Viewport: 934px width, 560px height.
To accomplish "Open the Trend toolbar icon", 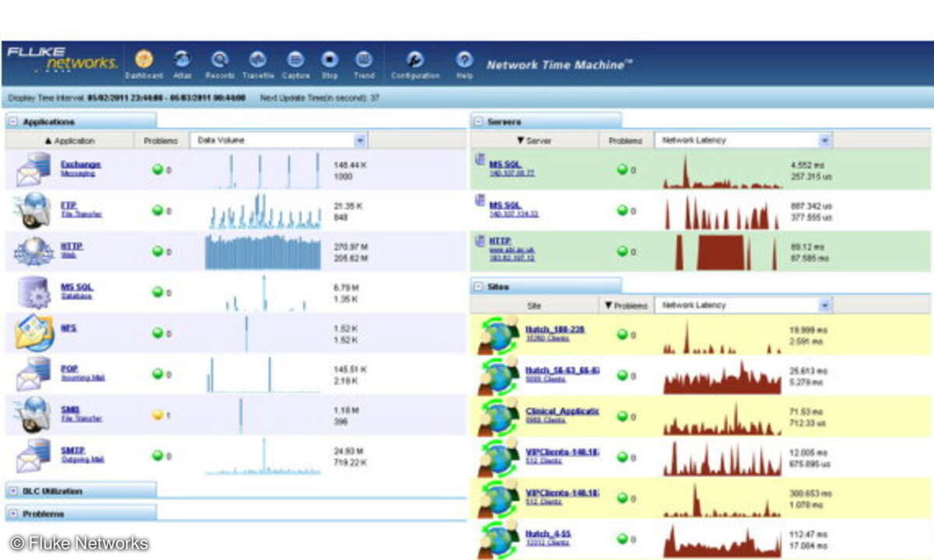I will (363, 59).
